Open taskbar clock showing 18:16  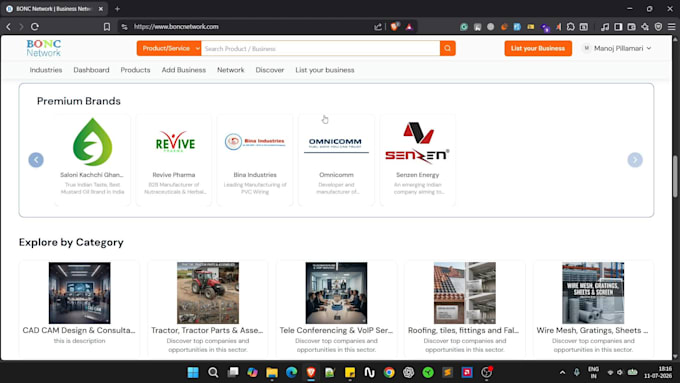coord(658,372)
